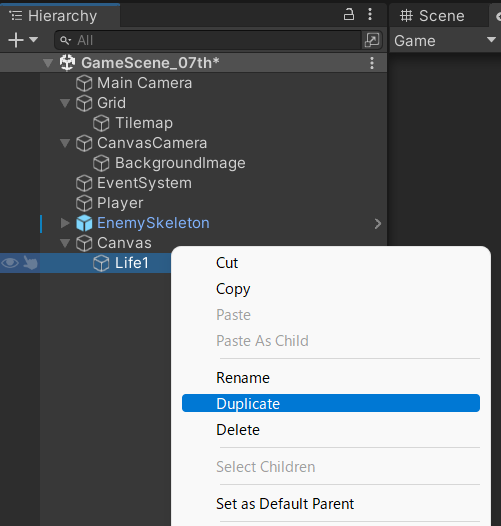The image size is (501, 526).
Task: Click the blue EnemySkeleton prefab icon
Action: pyautogui.click(x=84, y=223)
